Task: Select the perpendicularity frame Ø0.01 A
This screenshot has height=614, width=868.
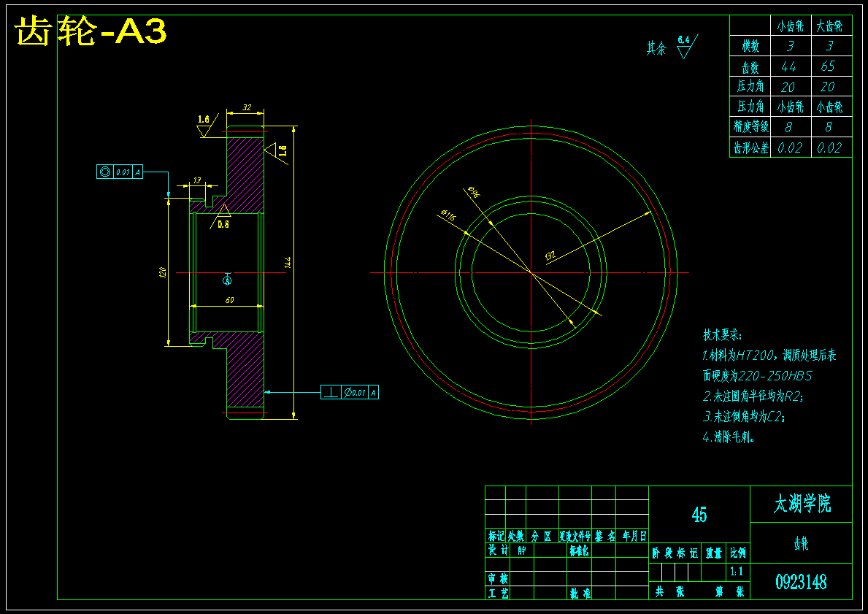Action: (x=348, y=391)
